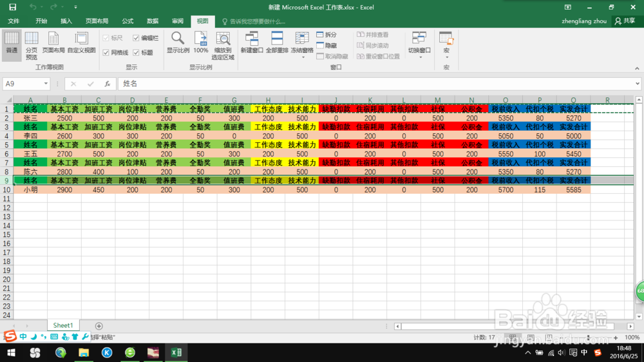Open the Zoom (显示比例) magnifier dialog
The width and height of the screenshot is (644, 362).
[x=178, y=43]
